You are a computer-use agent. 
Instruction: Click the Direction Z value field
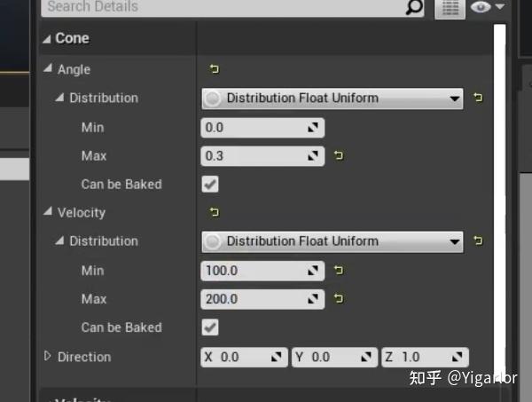tap(416, 357)
